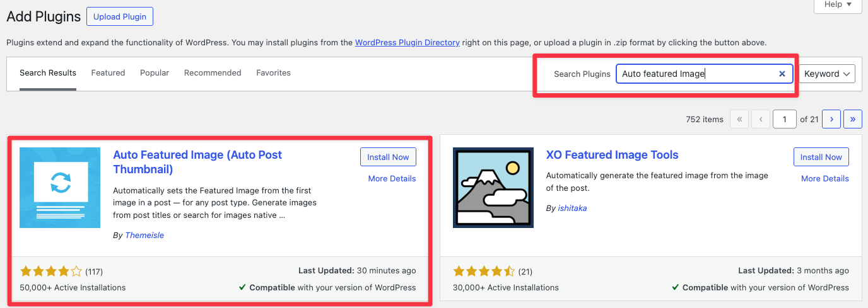Viewport: 868px width, 308px height.
Task: Click the Upload Plugin button
Action: pyautogui.click(x=120, y=17)
